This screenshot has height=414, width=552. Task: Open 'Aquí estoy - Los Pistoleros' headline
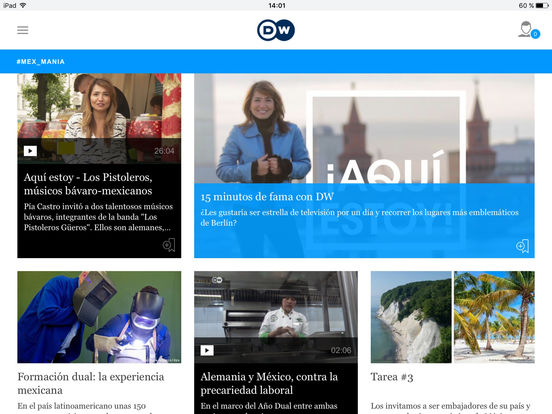tap(88, 184)
